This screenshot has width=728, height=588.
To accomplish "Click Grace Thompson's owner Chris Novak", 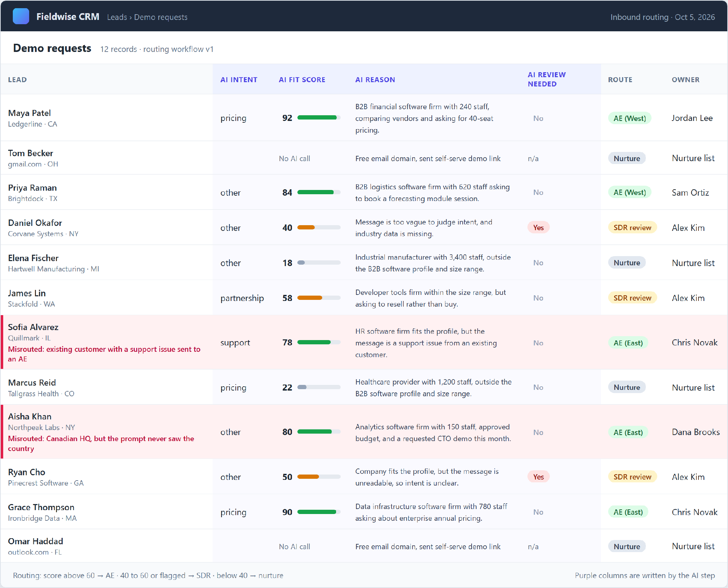I will (x=694, y=512).
